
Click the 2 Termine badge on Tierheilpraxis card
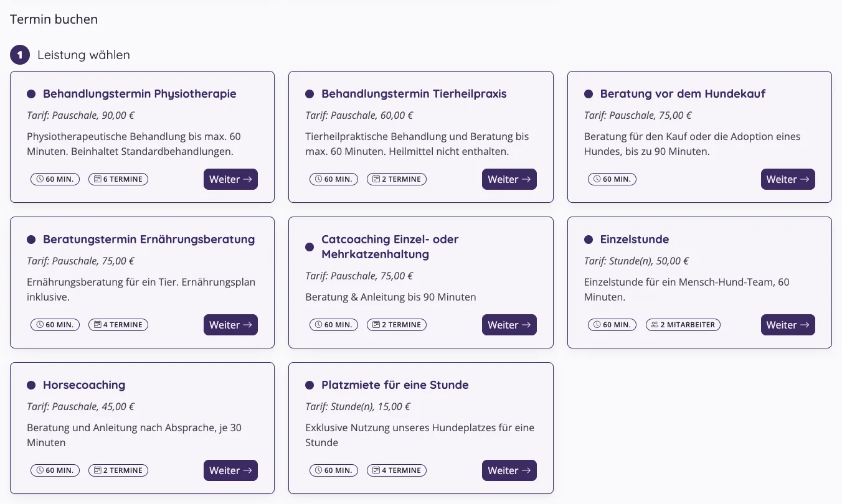pyautogui.click(x=397, y=179)
